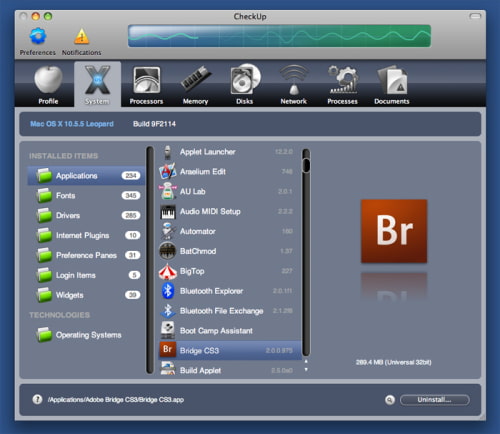
Task: Click the toolbar toggle pill button
Action: coord(475,16)
